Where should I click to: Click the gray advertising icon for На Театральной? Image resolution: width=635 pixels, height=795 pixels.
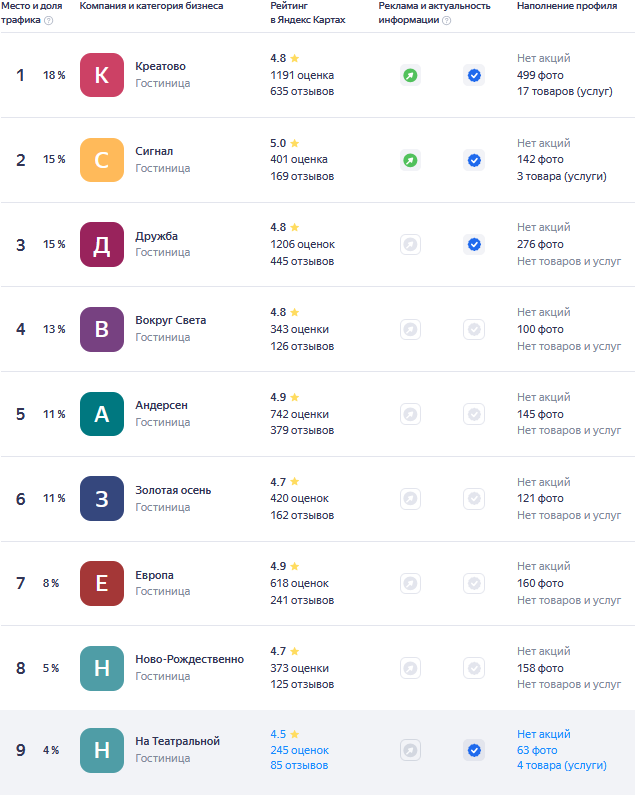(x=410, y=750)
